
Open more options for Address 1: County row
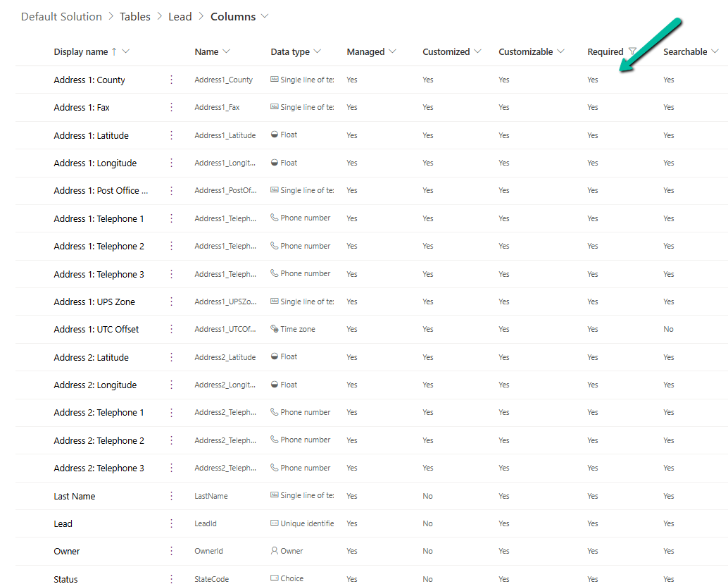coord(171,80)
